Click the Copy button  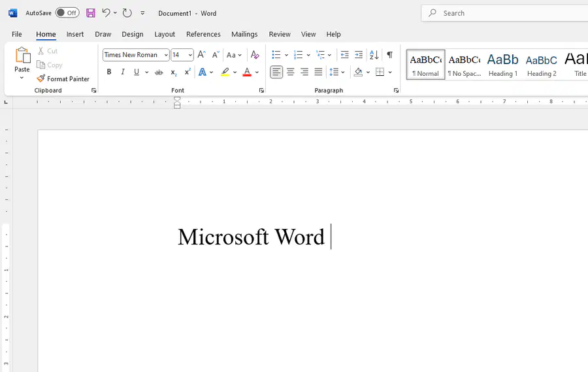pyautogui.click(x=49, y=65)
